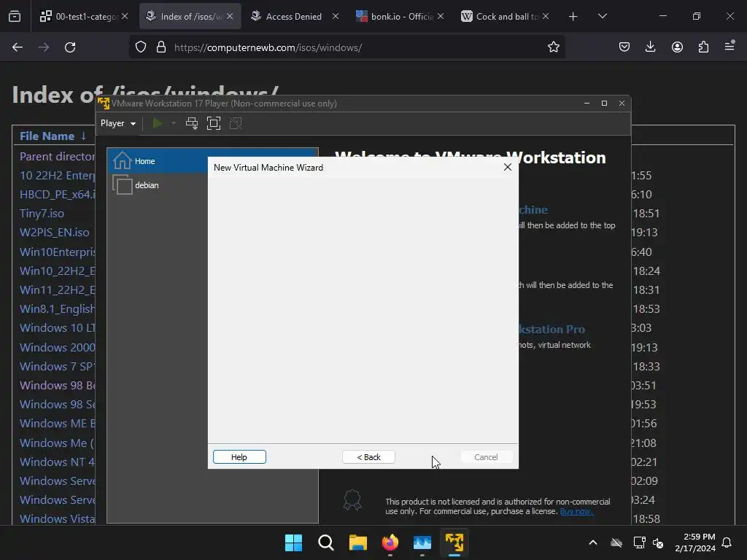
Task: Switch to the Index of /isos/ tab
Action: [190, 16]
